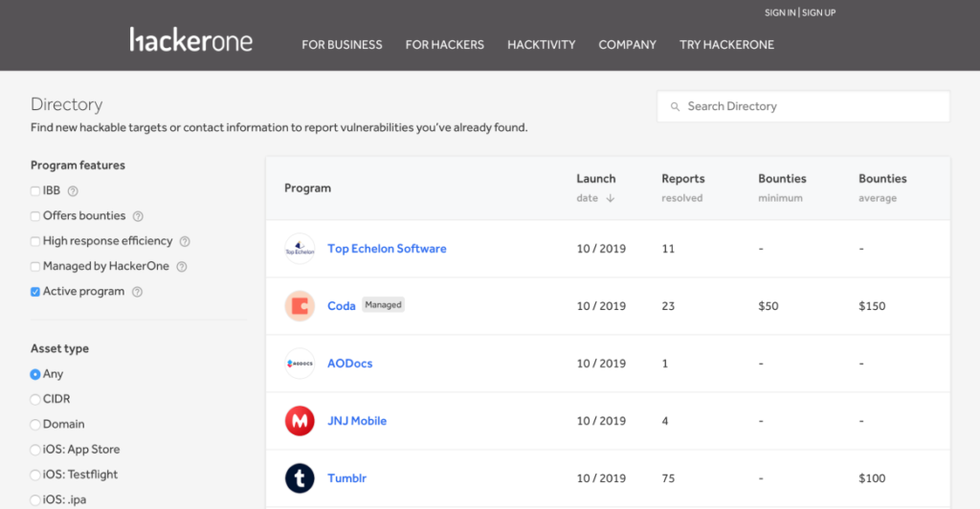
Task: Click the Sign In link
Action: click(x=780, y=12)
